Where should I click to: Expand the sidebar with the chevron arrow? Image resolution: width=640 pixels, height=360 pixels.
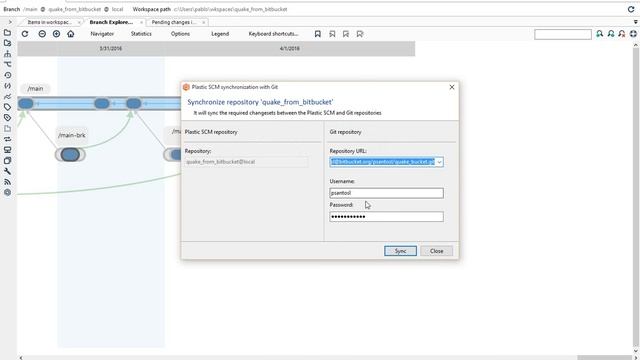pyautogui.click(x=10, y=22)
